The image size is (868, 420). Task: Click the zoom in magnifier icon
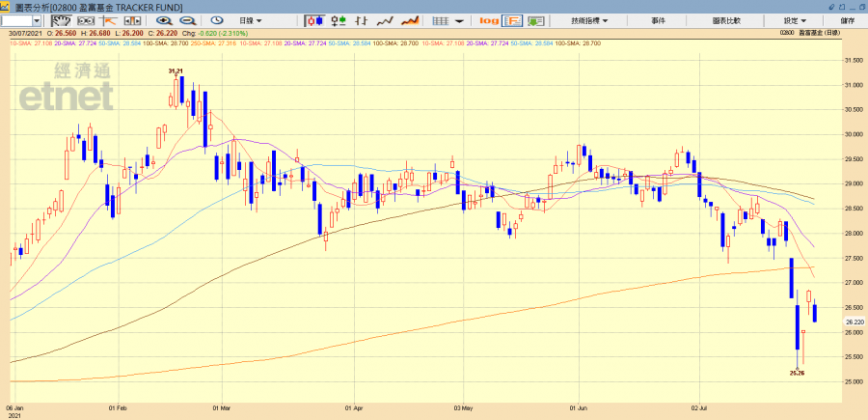(x=164, y=20)
